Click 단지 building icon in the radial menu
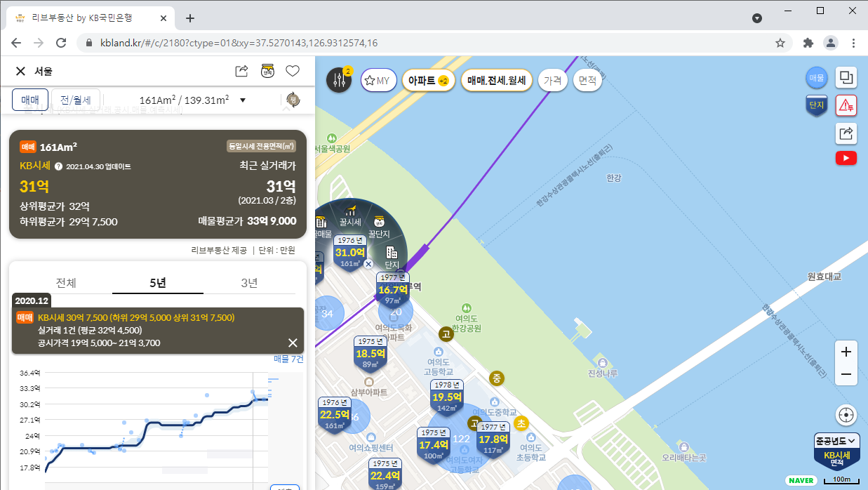868x490 pixels. click(392, 256)
